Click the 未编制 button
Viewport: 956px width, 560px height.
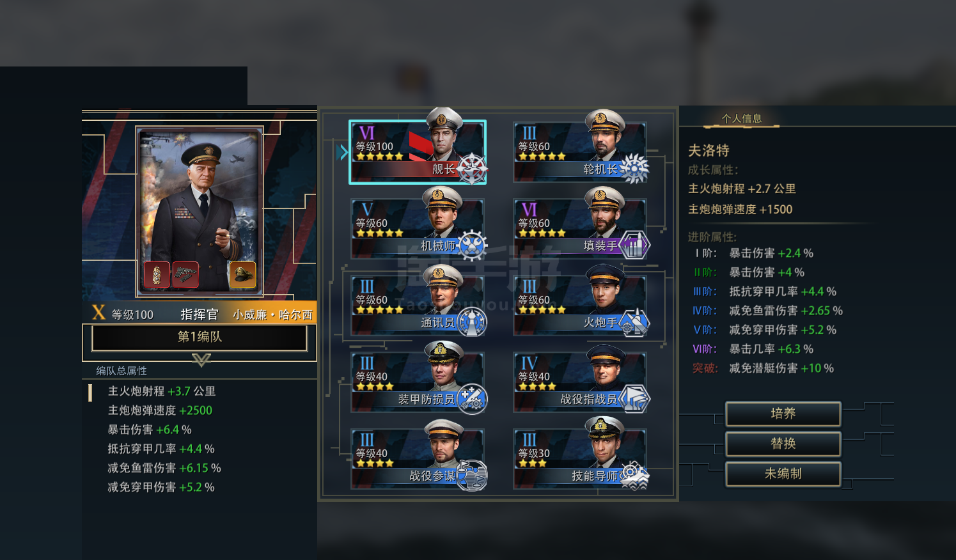pyautogui.click(x=783, y=474)
